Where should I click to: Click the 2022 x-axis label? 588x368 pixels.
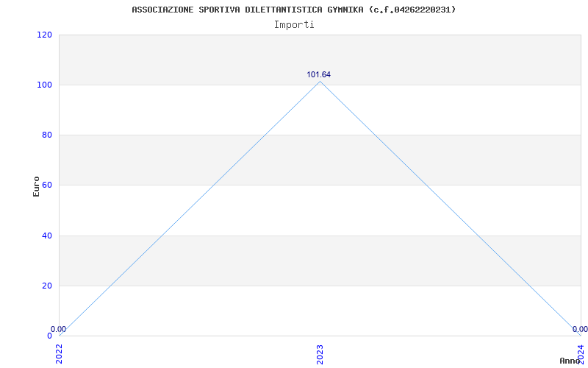pos(59,354)
